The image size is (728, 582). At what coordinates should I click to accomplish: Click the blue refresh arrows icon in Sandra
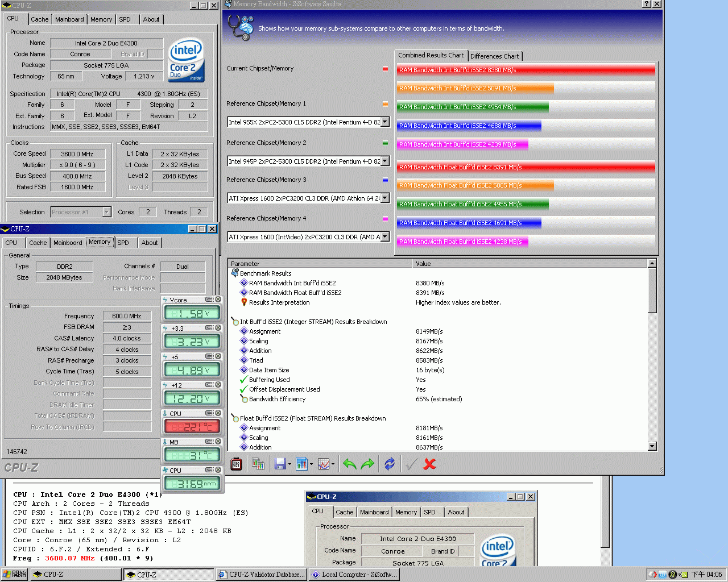coord(390,464)
